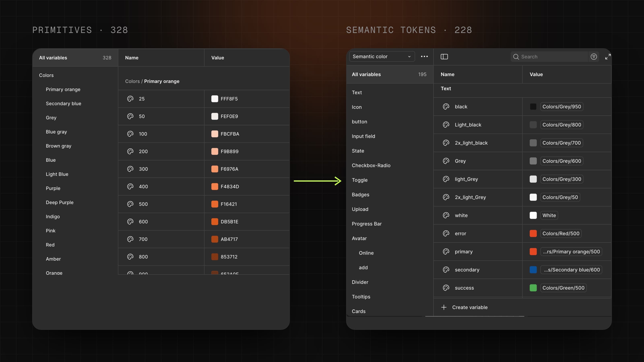This screenshot has width=644, height=362.
Task: Click the F16421 orange color swatch
Action: [215, 204]
